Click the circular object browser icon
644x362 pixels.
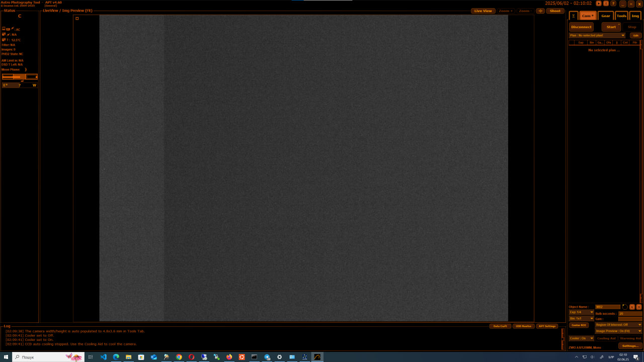pyautogui.click(x=625, y=307)
